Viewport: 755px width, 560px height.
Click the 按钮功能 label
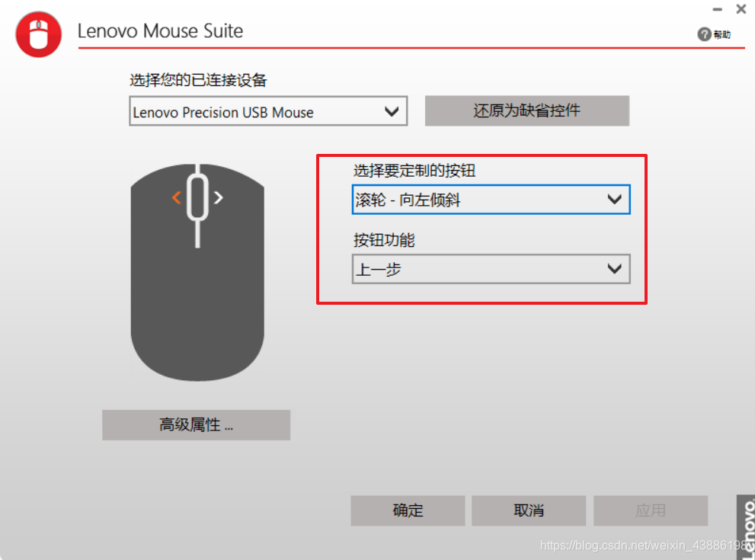coord(384,240)
